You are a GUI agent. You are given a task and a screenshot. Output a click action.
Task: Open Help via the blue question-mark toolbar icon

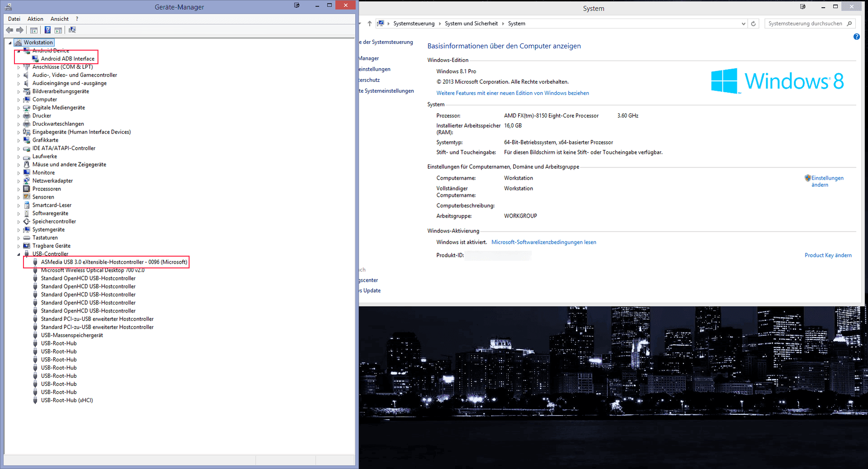click(x=47, y=30)
